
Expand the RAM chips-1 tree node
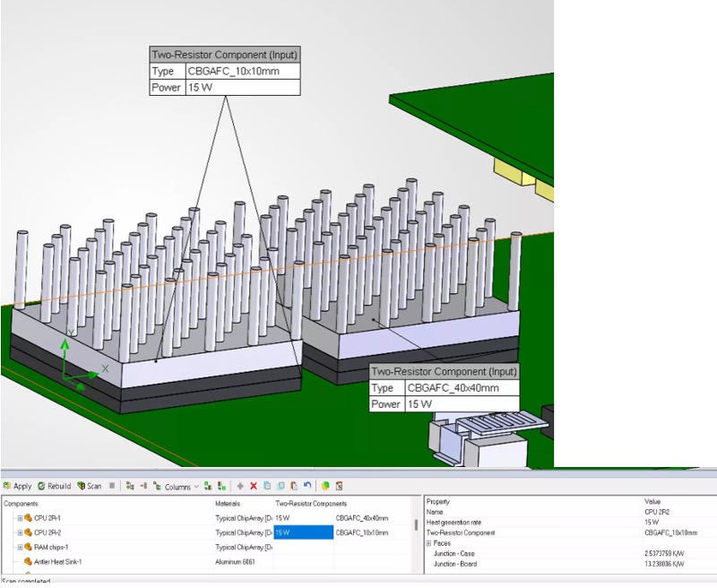tap(20, 547)
